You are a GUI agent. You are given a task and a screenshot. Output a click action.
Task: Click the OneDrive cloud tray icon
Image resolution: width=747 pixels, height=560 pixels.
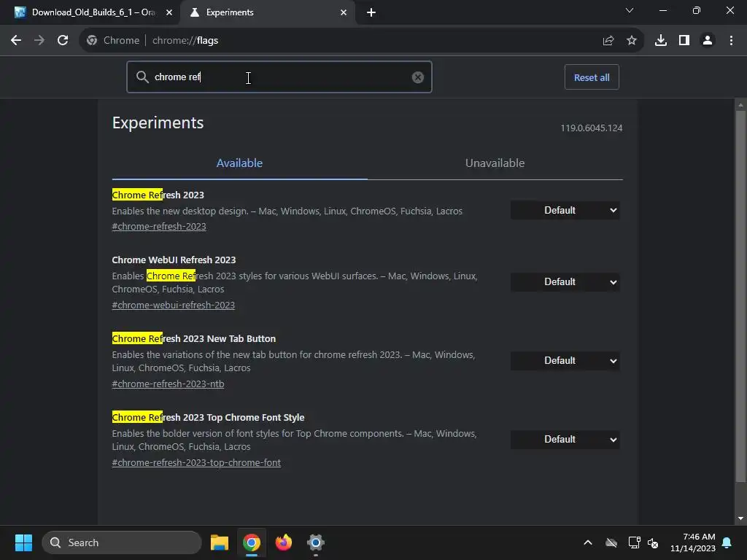click(x=611, y=542)
